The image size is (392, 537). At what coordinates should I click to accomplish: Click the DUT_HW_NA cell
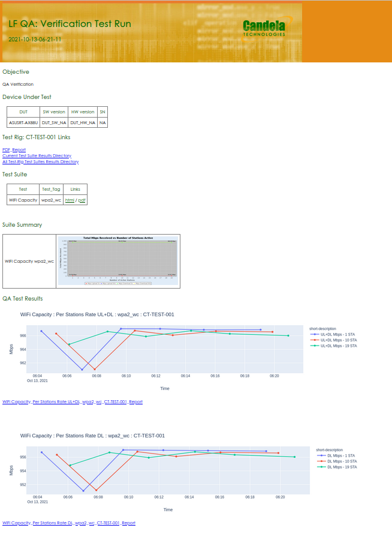pos(83,122)
